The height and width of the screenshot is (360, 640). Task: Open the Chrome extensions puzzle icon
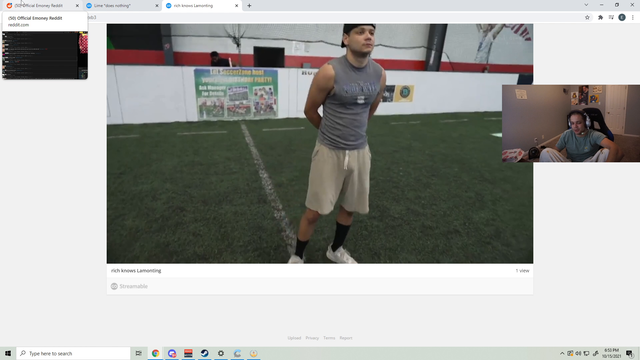click(600, 18)
